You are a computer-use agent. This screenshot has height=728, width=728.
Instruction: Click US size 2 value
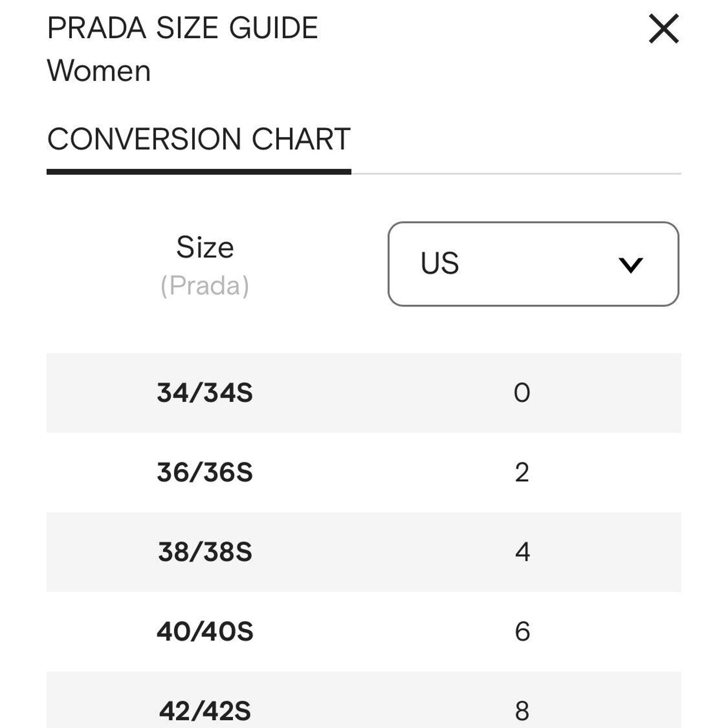(x=522, y=472)
